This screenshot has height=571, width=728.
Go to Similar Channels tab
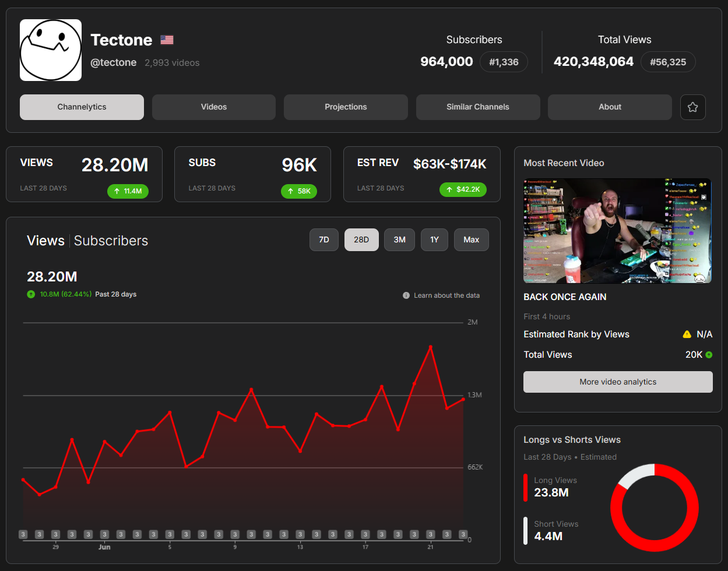point(478,107)
